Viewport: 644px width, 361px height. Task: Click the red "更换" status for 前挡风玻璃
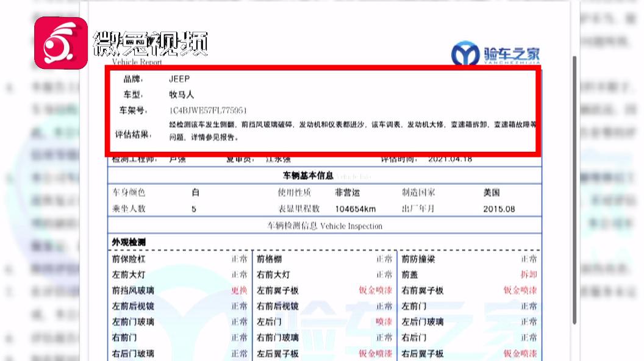239,290
